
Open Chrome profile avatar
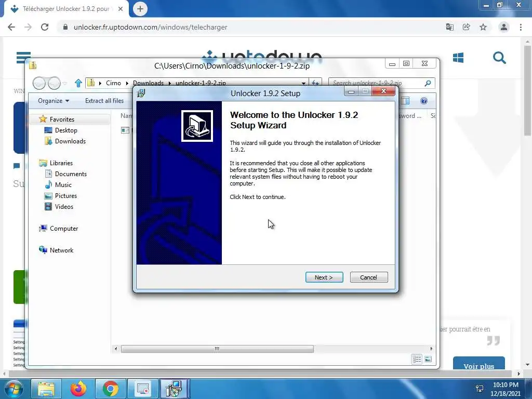[x=504, y=27]
